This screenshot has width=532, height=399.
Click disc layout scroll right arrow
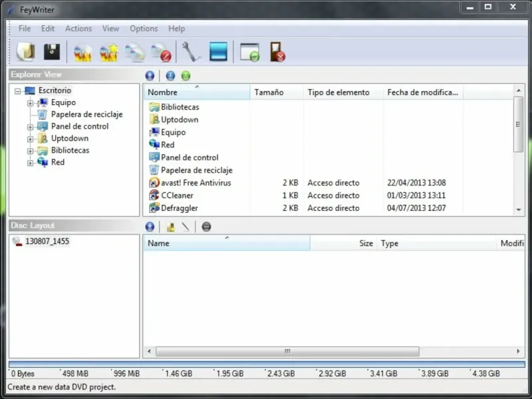pyautogui.click(x=518, y=351)
